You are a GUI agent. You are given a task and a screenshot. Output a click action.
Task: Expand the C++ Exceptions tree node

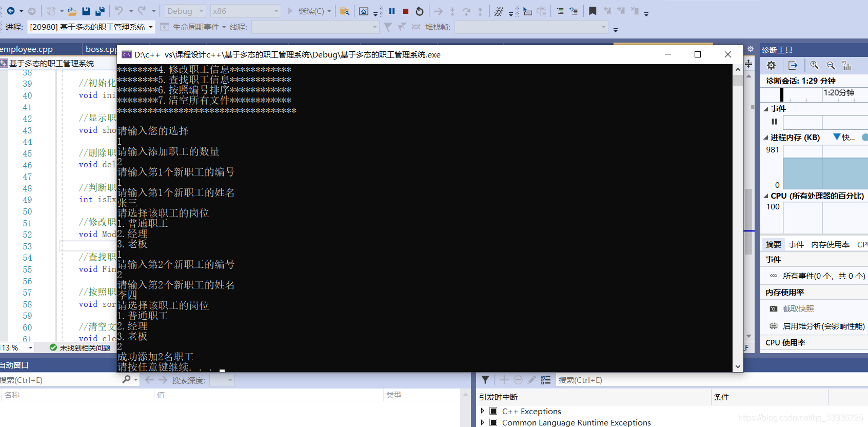coord(483,411)
